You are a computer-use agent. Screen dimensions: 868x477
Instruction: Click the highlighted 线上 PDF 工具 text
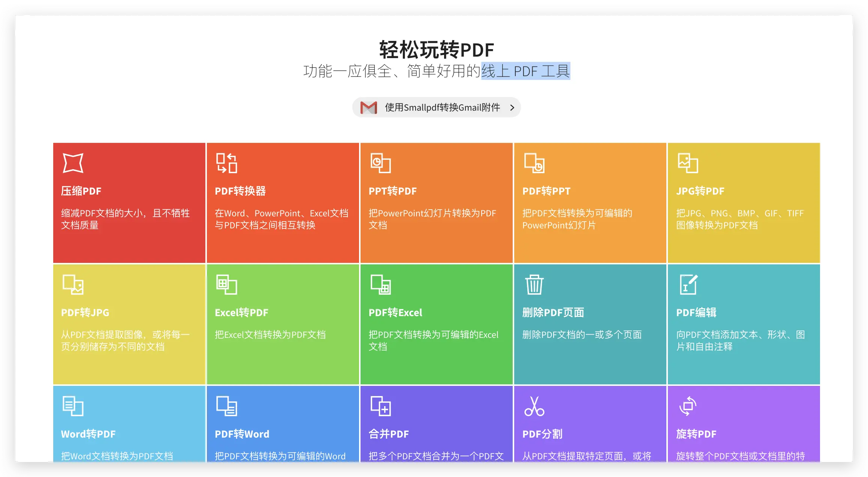(x=525, y=71)
